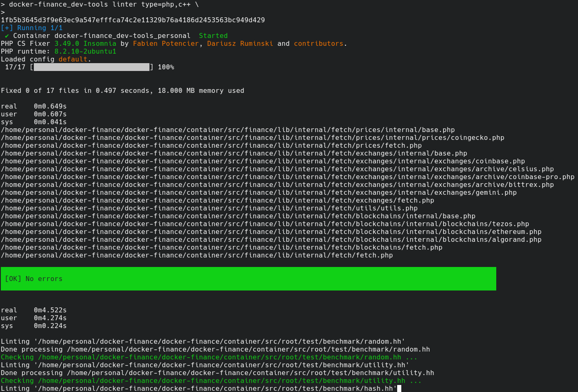Viewport: 578px width, 392px height.
Task: Click the PHP CS Fixer version "3.49.0 Insomnia"
Action: [85, 44]
